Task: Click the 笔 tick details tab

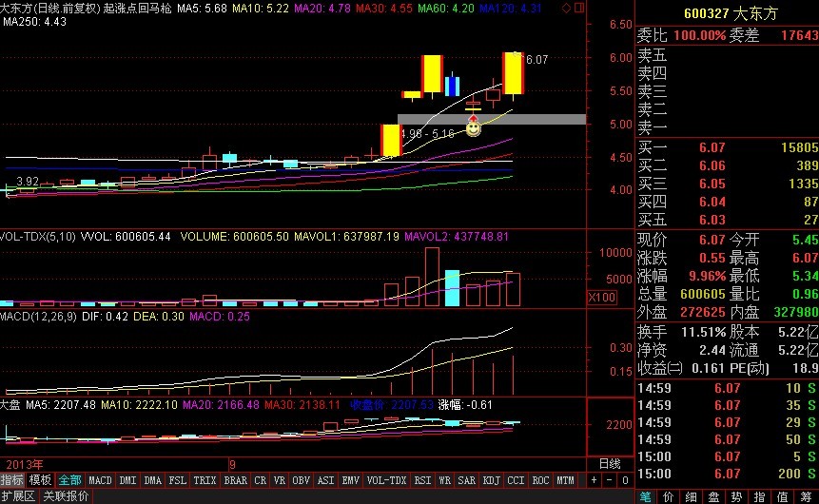Action: pos(645,496)
